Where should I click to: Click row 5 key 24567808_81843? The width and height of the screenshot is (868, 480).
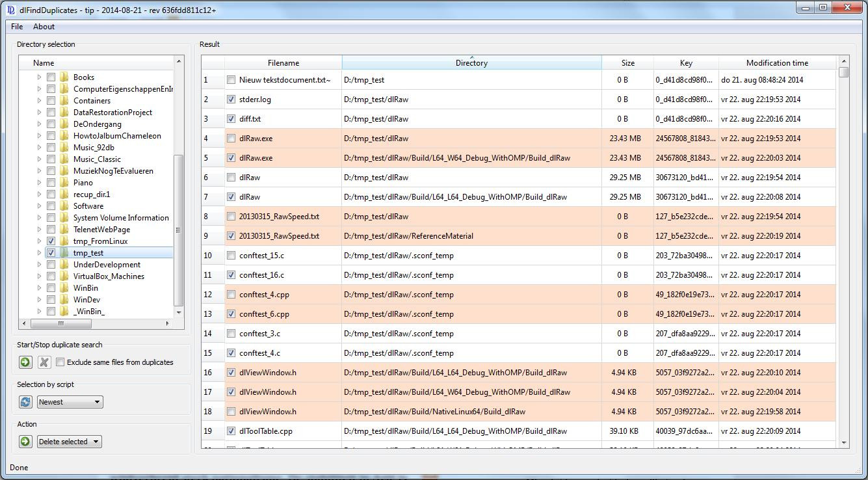[x=685, y=158]
